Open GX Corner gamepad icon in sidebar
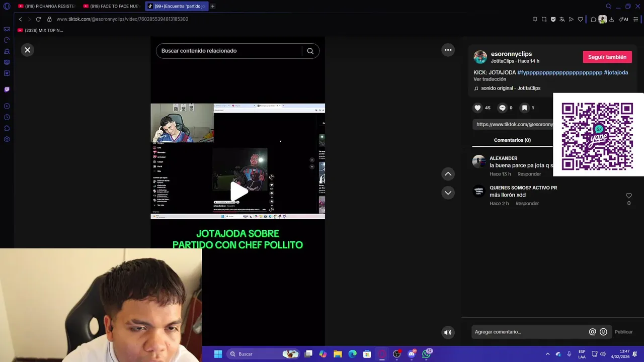This screenshot has height=362, width=644. [x=7, y=29]
